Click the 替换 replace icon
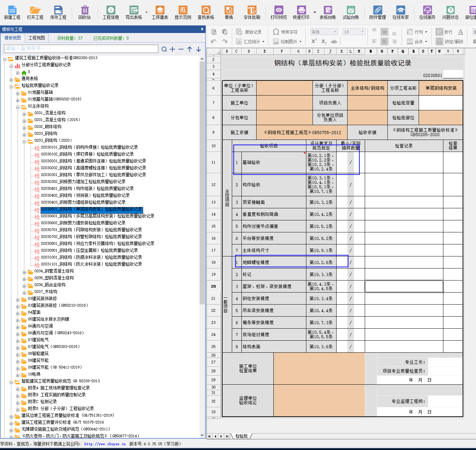Screen dimensions: 476x450 229,12
